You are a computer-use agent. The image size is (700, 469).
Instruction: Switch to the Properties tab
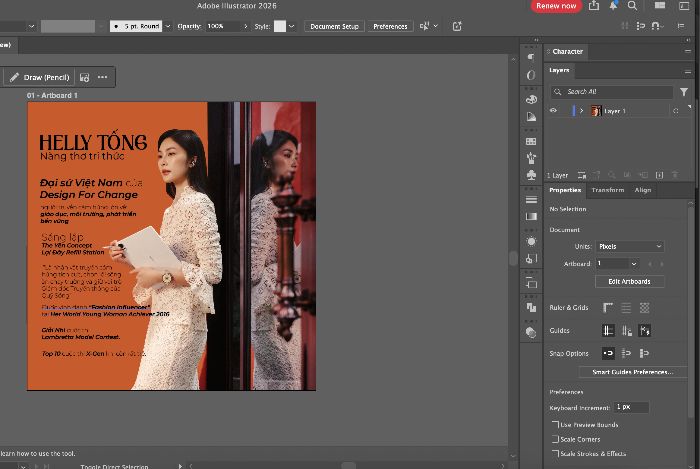pos(565,190)
